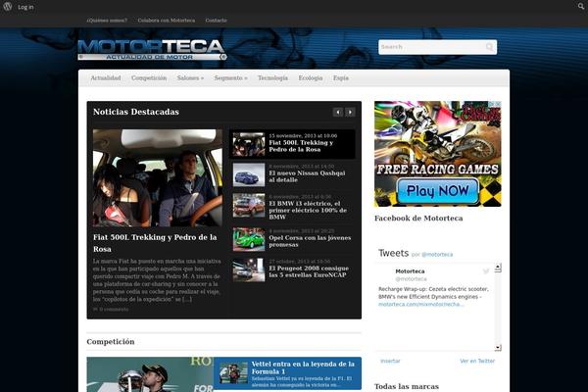Open the Log in link

pos(25,7)
